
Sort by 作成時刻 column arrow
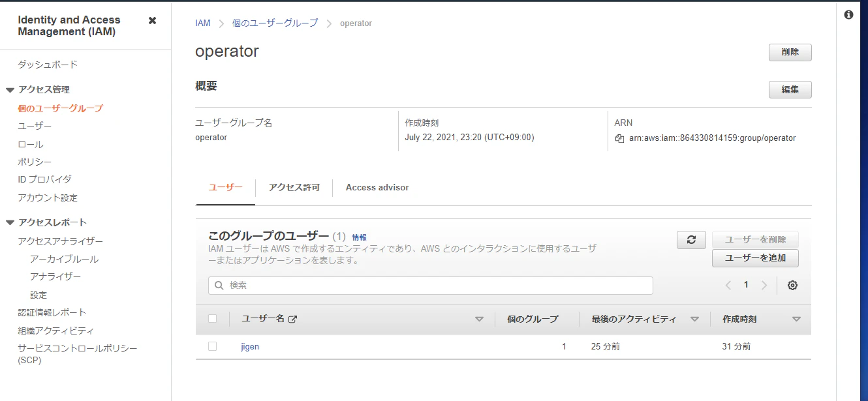796,319
